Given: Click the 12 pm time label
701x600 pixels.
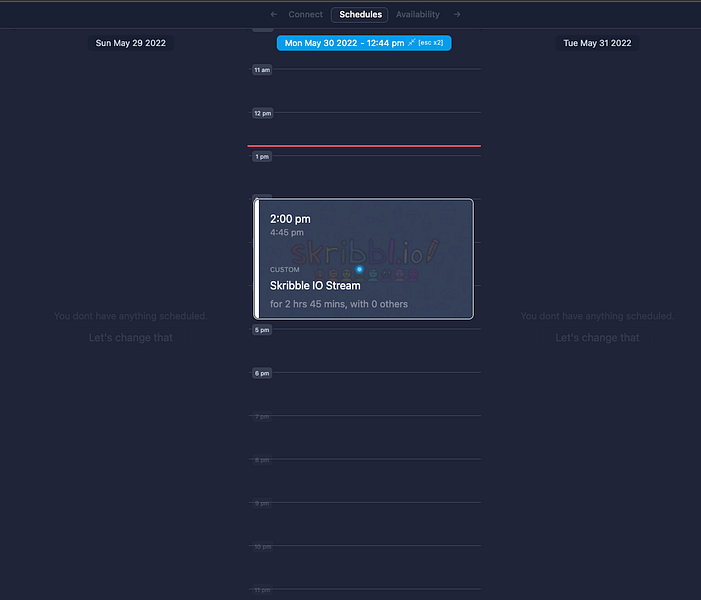Looking at the screenshot, I should [262, 113].
